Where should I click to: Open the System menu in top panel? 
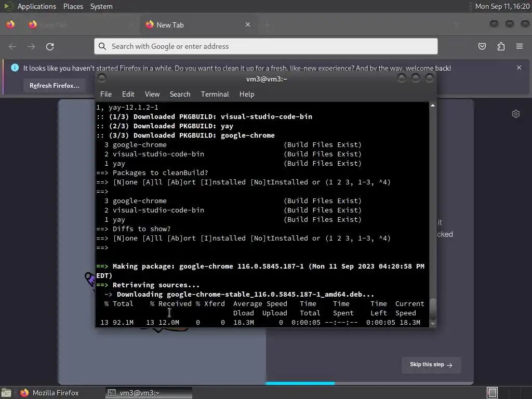tap(101, 6)
